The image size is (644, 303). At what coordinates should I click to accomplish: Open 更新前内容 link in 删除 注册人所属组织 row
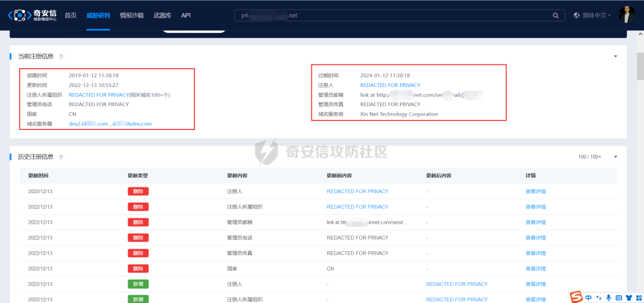[x=357, y=207]
